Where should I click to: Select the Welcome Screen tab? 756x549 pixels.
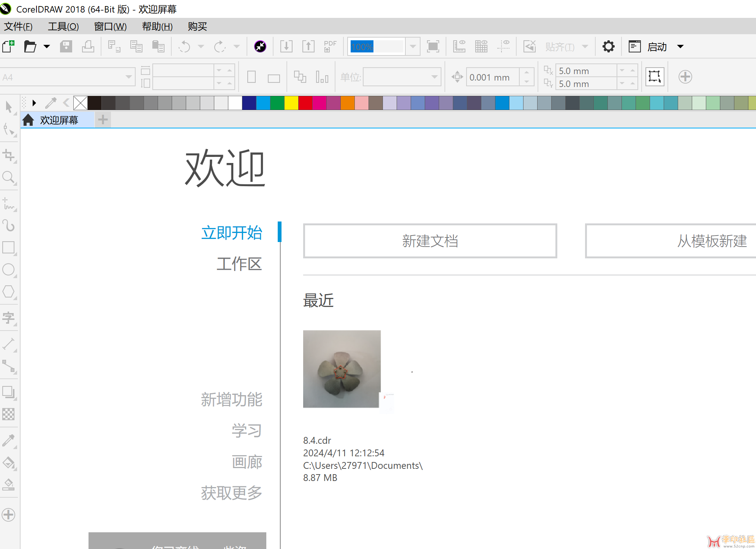tap(57, 120)
